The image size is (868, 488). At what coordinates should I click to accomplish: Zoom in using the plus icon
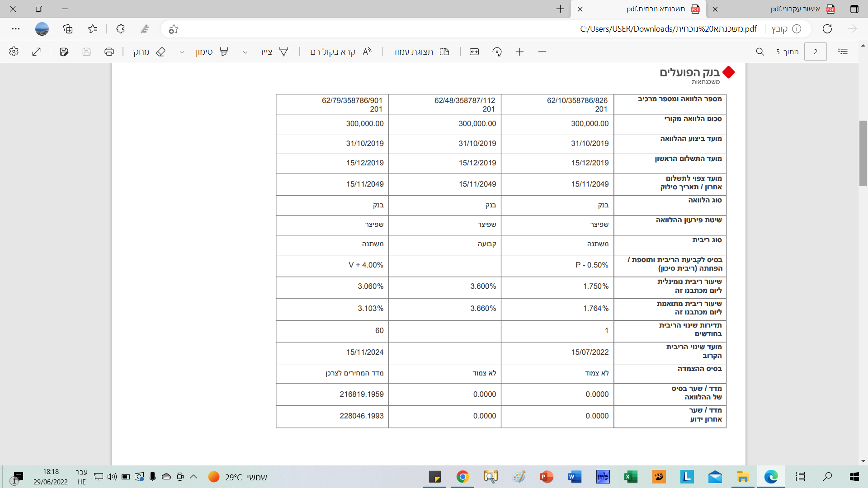click(519, 52)
